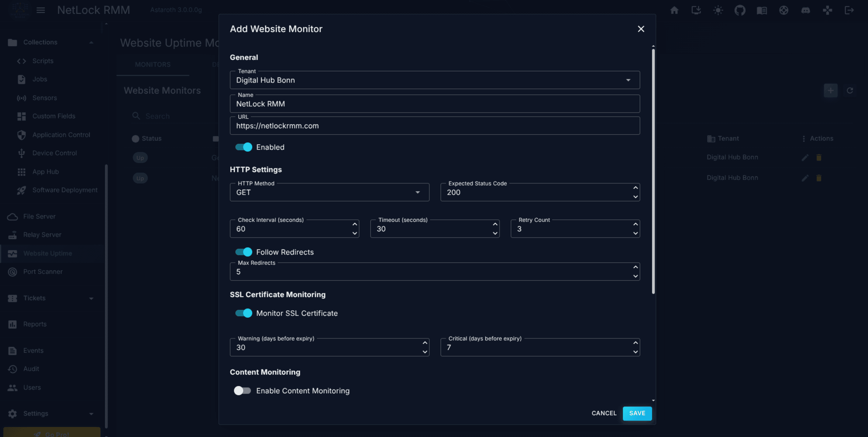Open documentation book icon

coord(762,10)
